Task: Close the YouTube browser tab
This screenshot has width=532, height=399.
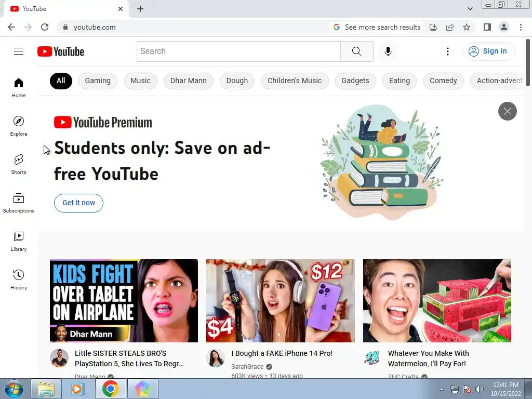Action: pos(120,9)
